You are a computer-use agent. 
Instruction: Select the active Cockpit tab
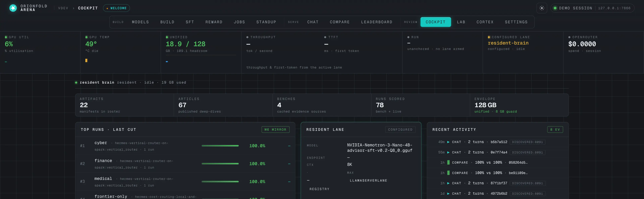click(436, 22)
